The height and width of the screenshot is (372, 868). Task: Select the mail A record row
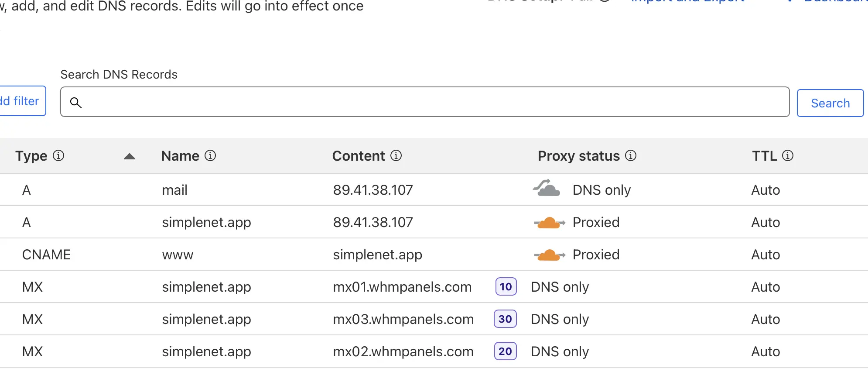[174, 190]
